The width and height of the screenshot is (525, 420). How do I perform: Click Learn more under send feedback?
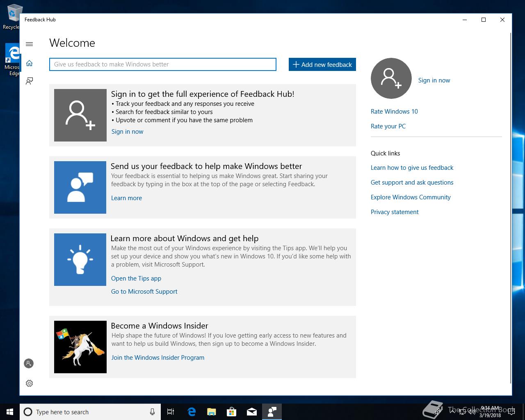[x=126, y=198]
